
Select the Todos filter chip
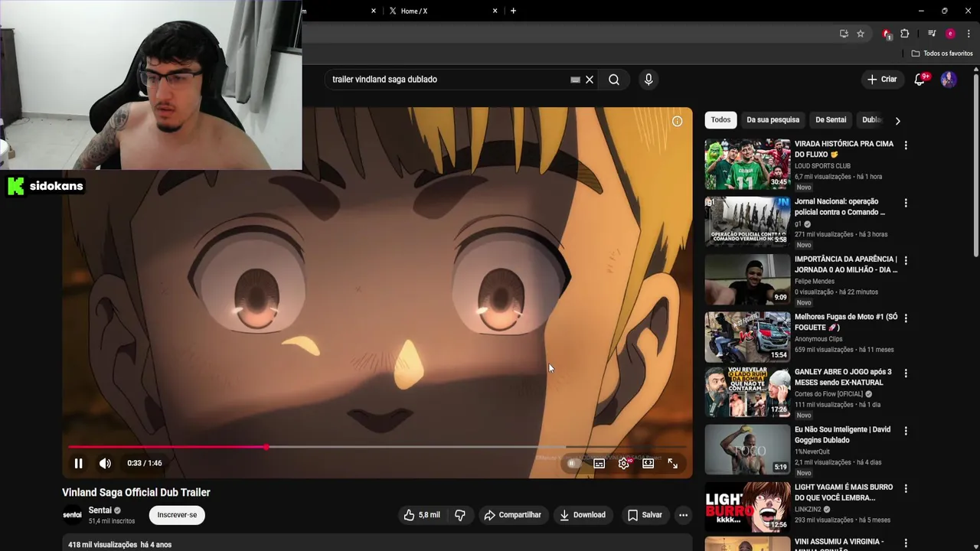point(720,119)
